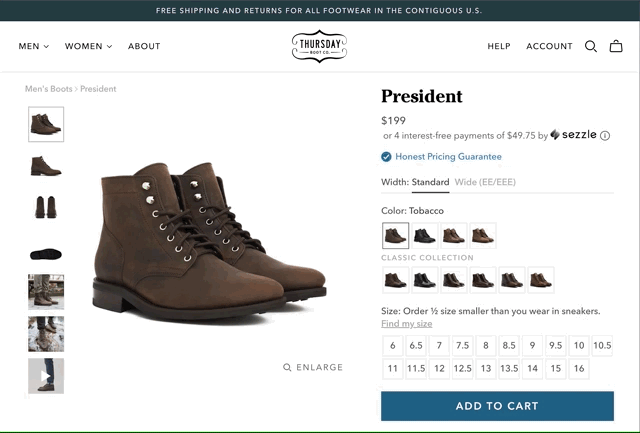This screenshot has width=640, height=433.
Task: View the boot sole thumbnail image
Action: coord(46,254)
